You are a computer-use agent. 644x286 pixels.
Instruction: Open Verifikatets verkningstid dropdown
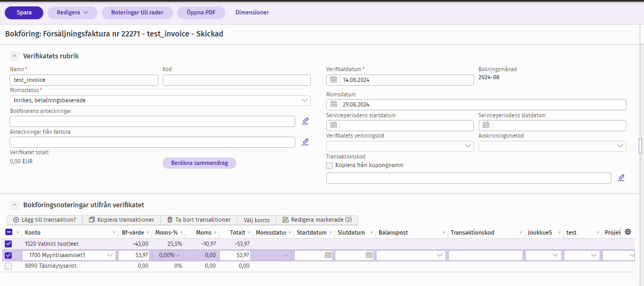point(400,146)
